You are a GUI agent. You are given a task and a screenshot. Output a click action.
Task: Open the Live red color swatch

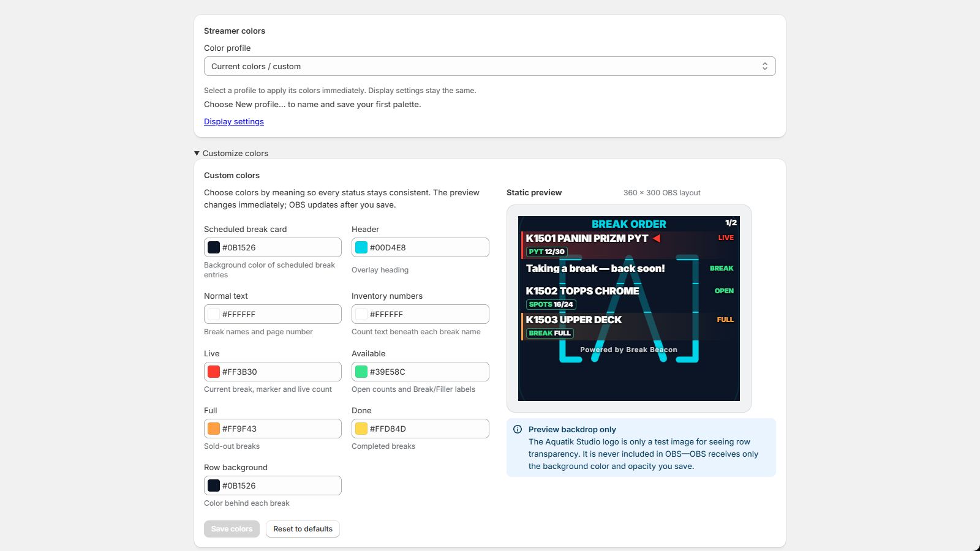214,372
